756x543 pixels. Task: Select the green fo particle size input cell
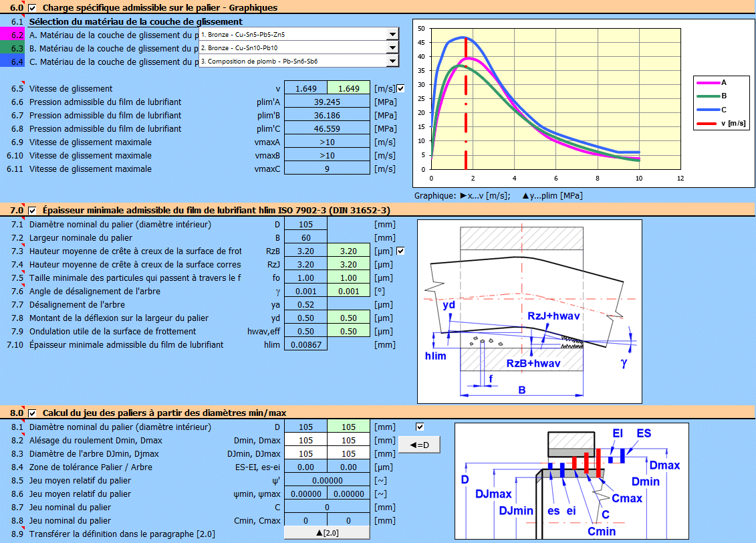(348, 278)
